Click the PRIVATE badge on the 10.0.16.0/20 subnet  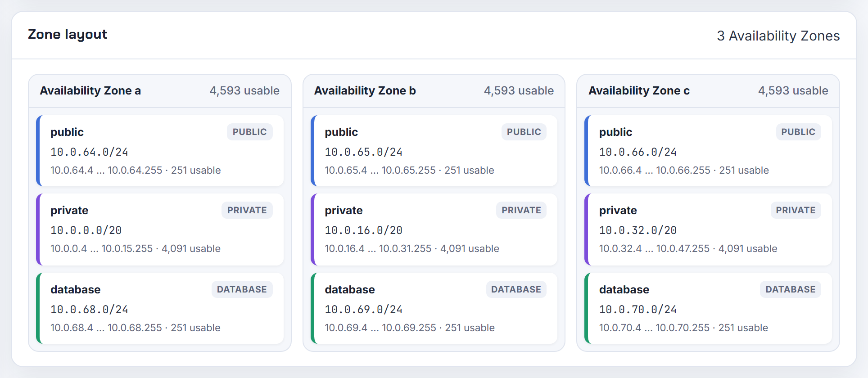pyautogui.click(x=521, y=210)
